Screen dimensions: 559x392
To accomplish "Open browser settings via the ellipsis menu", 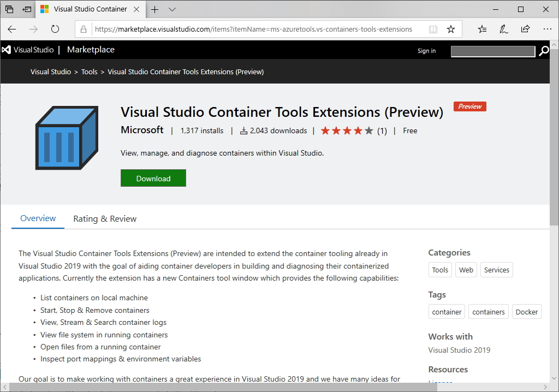I will click(548, 29).
